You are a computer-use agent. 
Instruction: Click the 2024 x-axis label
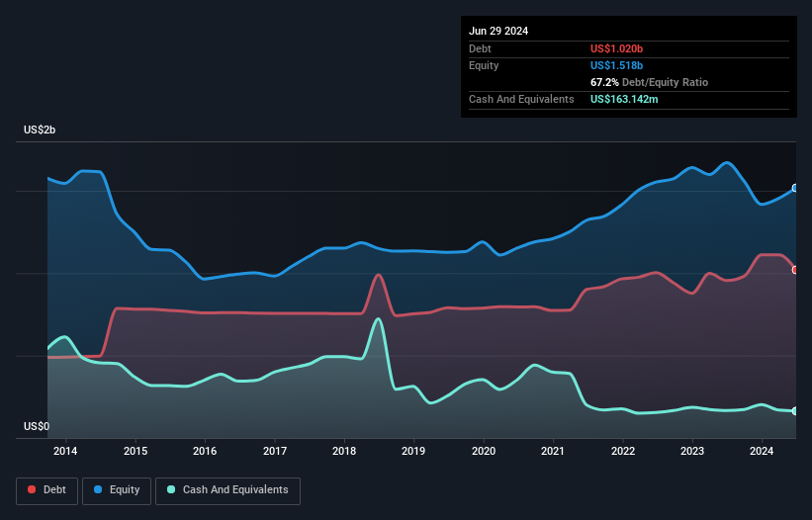coord(762,451)
